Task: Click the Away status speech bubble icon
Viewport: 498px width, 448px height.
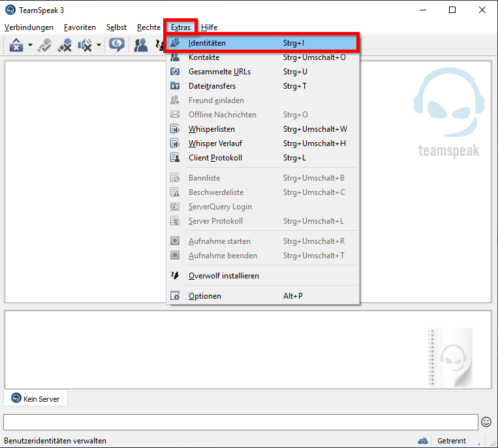Action: tap(117, 45)
